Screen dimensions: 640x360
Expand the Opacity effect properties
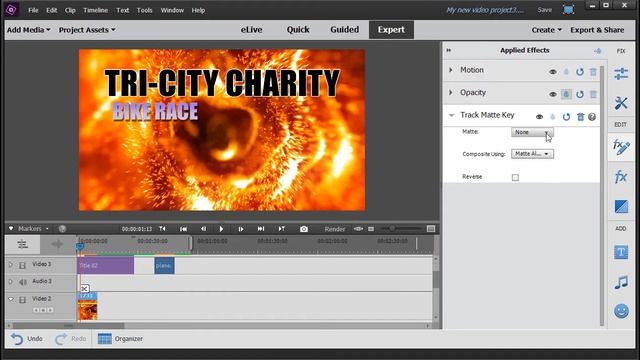point(451,93)
